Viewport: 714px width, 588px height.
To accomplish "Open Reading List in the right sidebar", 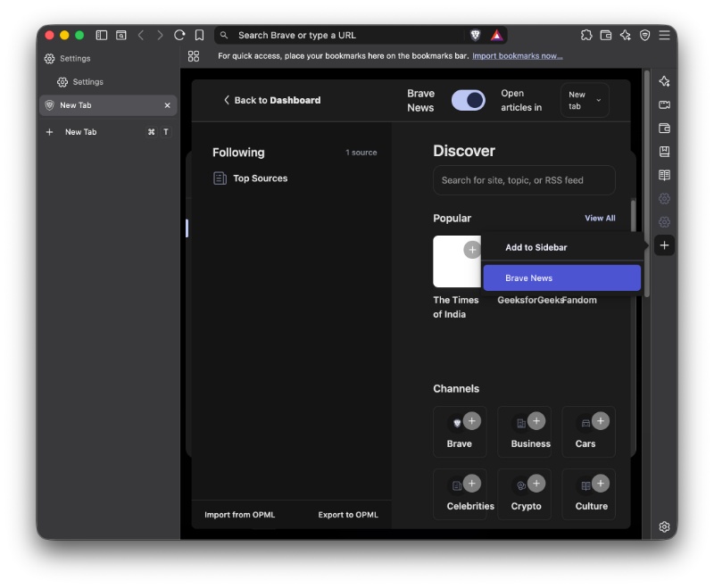I will pos(664,175).
